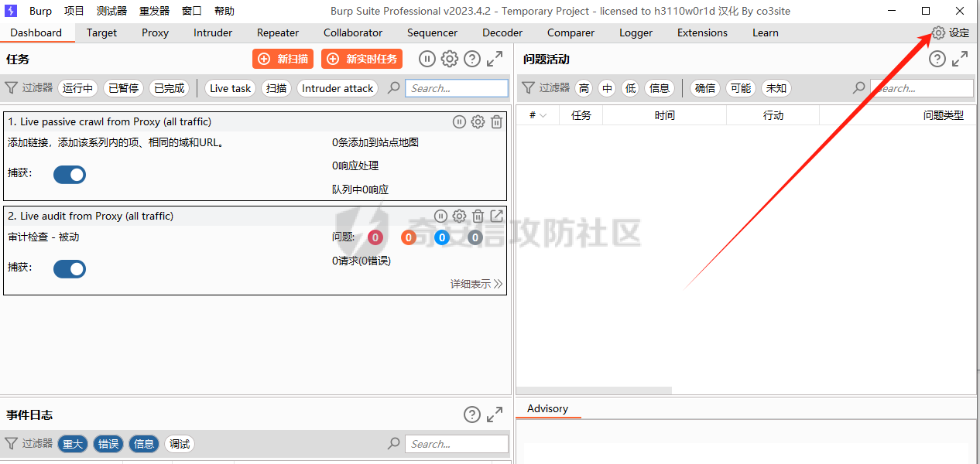980x464 pixels.
Task: Open settings of Live passive crawl task
Action: (x=478, y=121)
